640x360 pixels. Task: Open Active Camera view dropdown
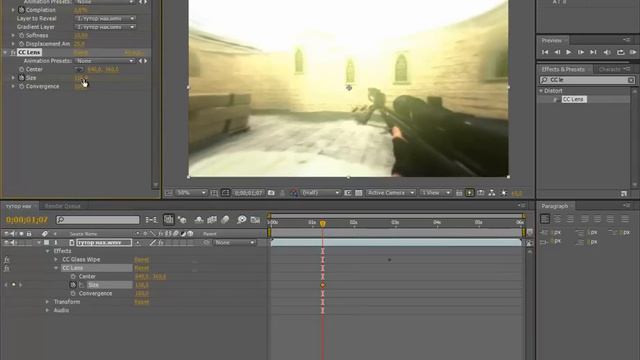coord(391,193)
